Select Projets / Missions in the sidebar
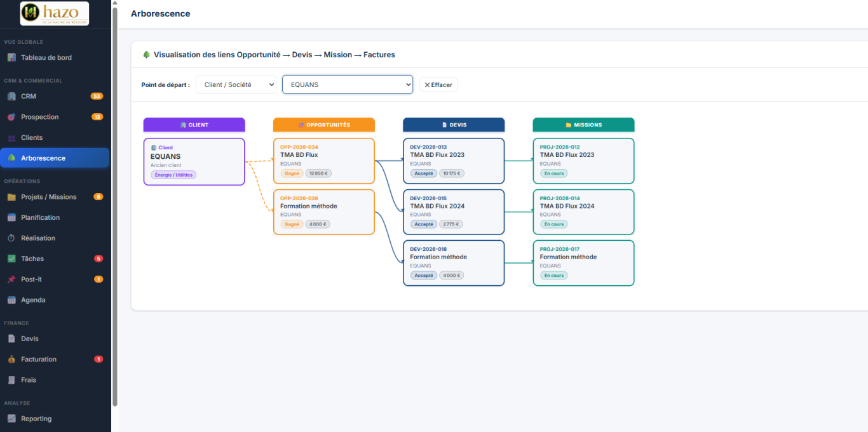 [x=55, y=197]
